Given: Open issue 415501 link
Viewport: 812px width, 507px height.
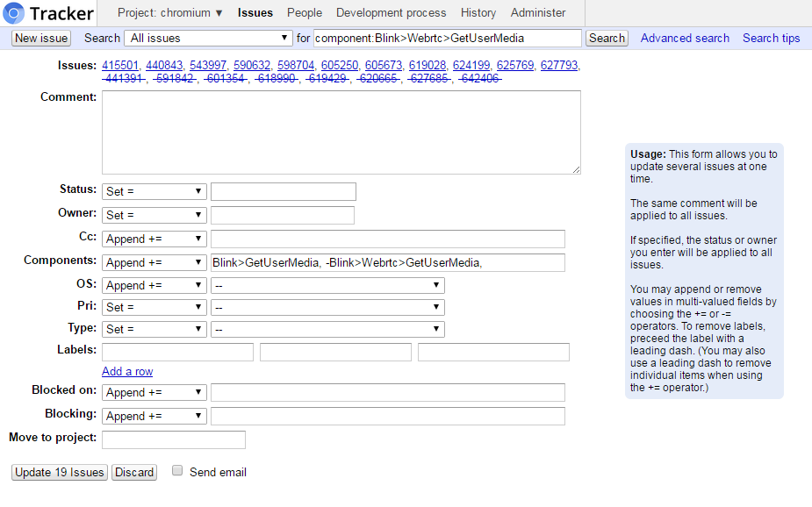Looking at the screenshot, I should pos(119,66).
